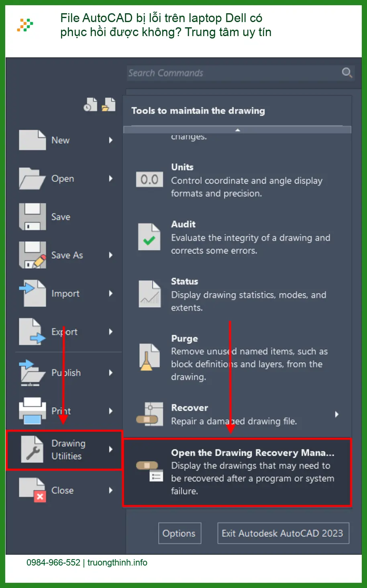Click the Recover bandage icon
The height and width of the screenshot is (588, 367).
[x=149, y=414]
